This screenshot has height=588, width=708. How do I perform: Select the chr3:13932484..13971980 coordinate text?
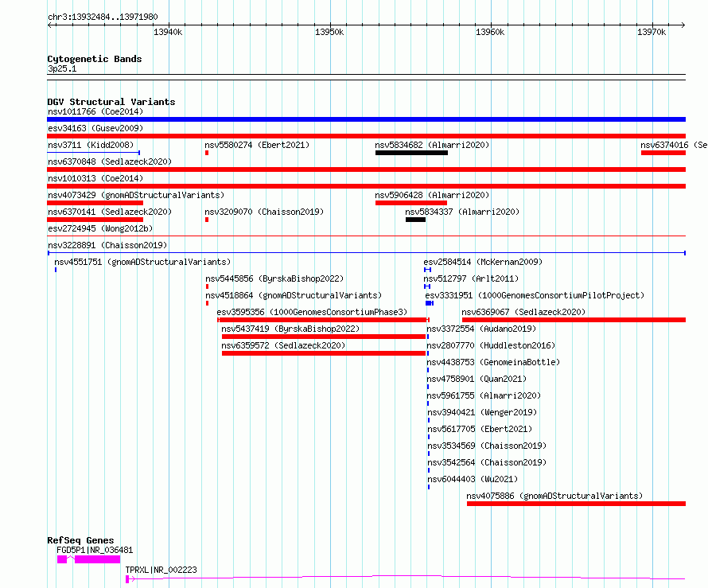click(x=103, y=18)
